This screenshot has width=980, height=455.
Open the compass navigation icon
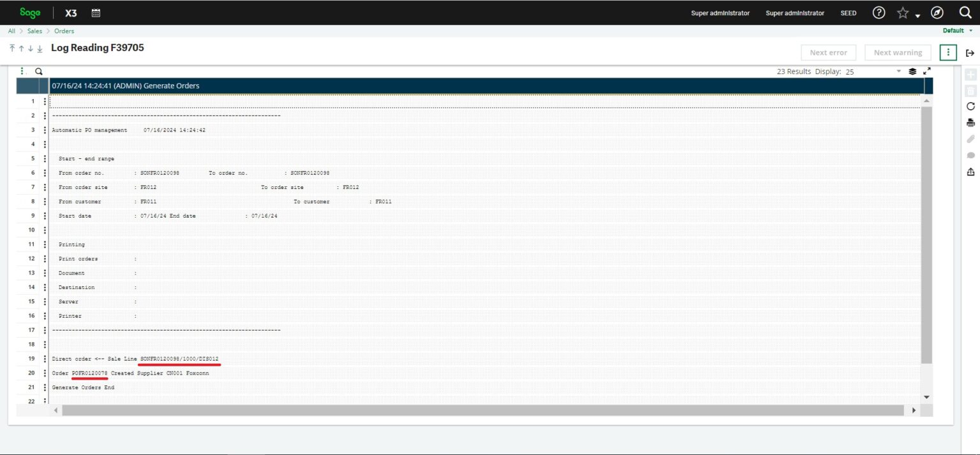[936, 13]
